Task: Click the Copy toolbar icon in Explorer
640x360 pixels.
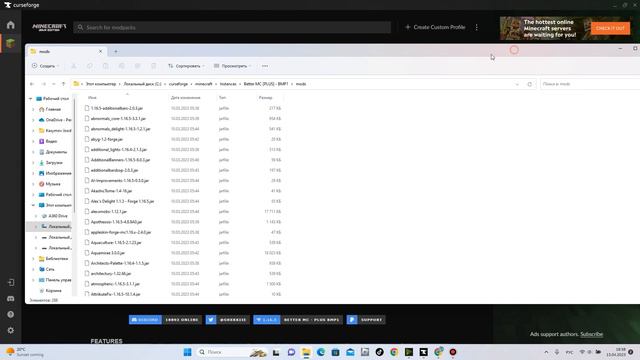Action: point(90,66)
